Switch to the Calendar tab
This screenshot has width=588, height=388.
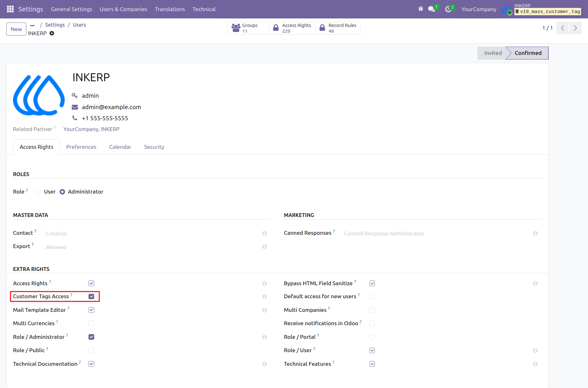tap(120, 147)
